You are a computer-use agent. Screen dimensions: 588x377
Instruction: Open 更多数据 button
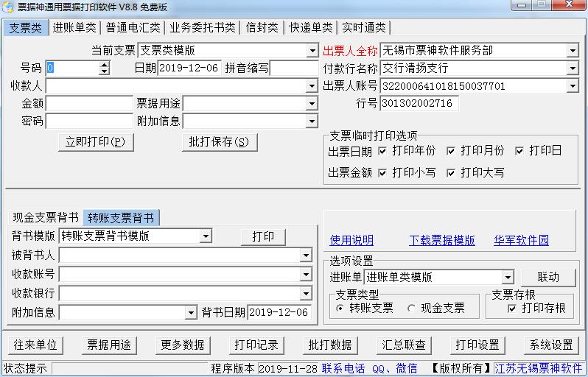(183, 345)
